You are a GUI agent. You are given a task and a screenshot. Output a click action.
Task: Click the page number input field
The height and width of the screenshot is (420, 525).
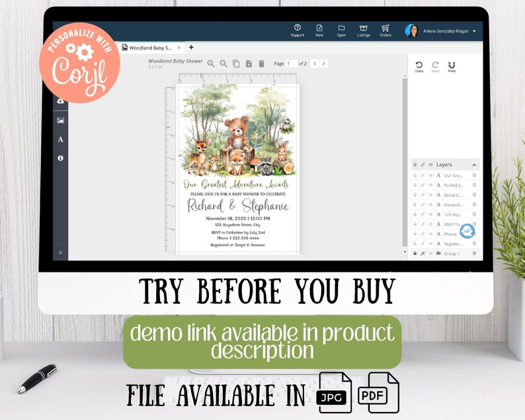tap(292, 63)
